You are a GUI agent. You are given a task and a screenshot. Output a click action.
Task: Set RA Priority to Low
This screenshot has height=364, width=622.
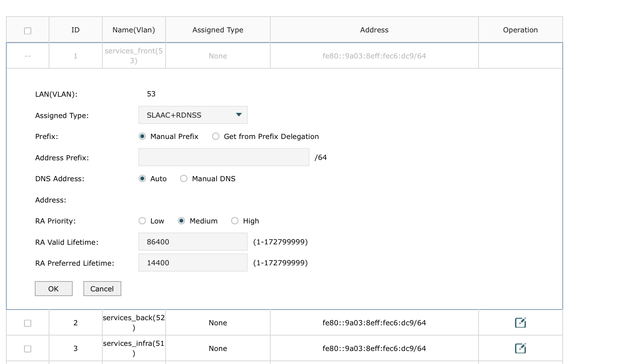click(x=142, y=221)
